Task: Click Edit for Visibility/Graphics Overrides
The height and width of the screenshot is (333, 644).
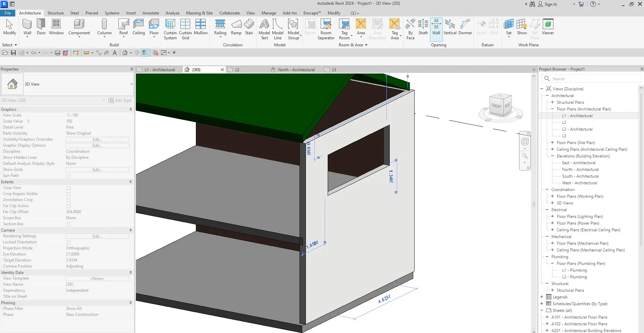Action: 97,140
